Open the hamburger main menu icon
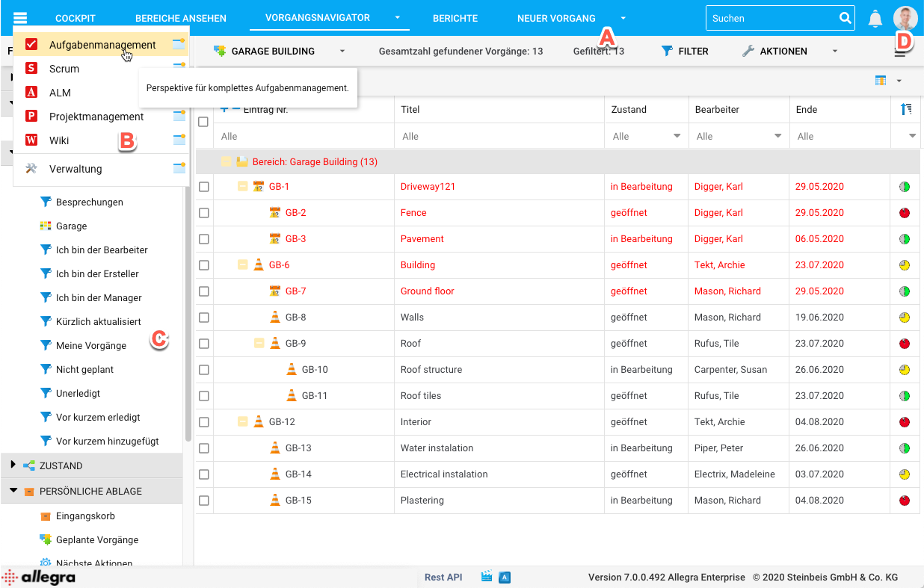The image size is (924, 588). click(20, 19)
